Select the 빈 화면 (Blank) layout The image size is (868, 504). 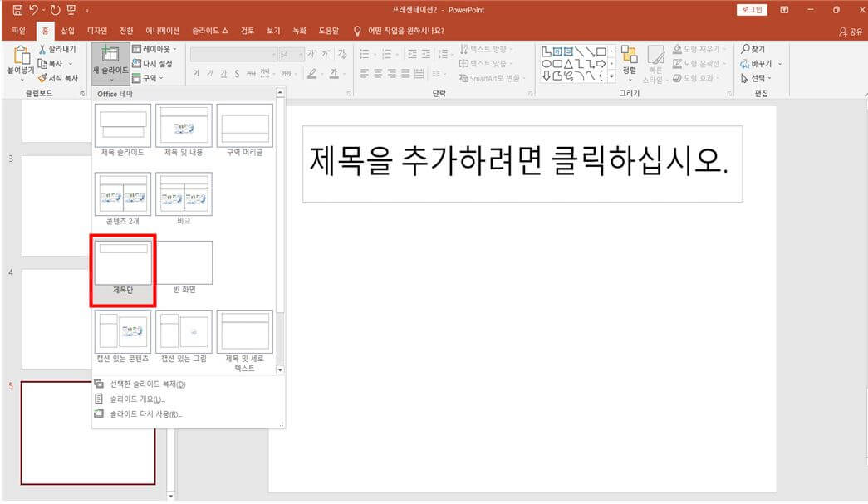[184, 261]
